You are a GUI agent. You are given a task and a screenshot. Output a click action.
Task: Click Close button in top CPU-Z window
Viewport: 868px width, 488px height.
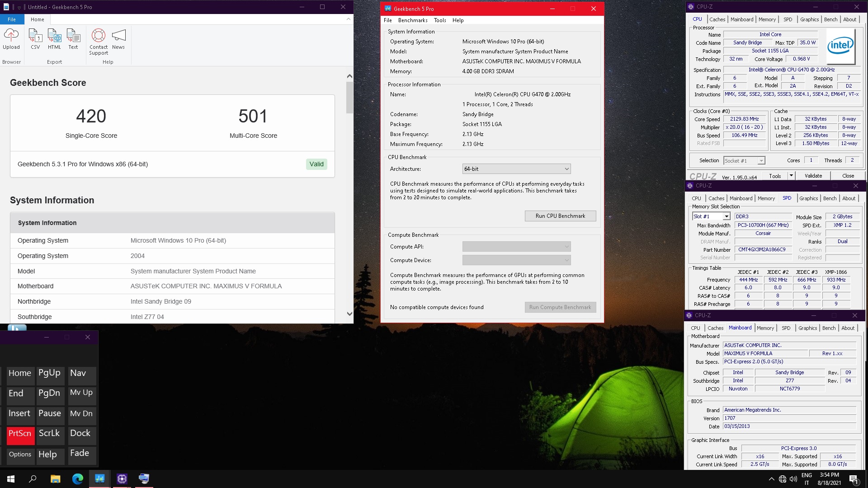point(848,176)
